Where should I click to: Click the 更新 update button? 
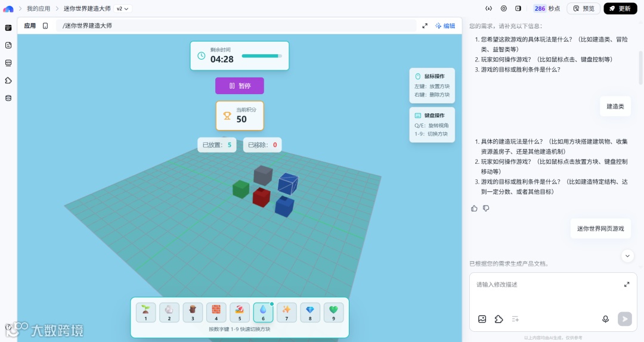(x=620, y=8)
